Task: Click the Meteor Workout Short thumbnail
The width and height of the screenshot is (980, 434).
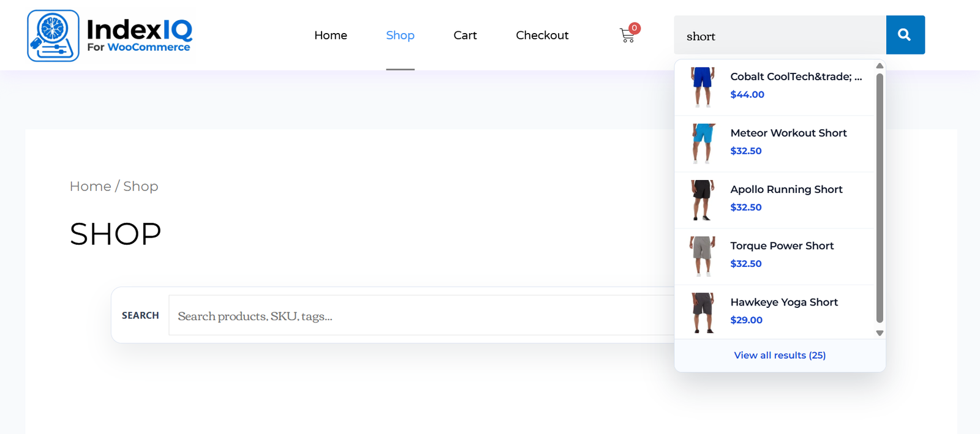Action: click(x=703, y=143)
